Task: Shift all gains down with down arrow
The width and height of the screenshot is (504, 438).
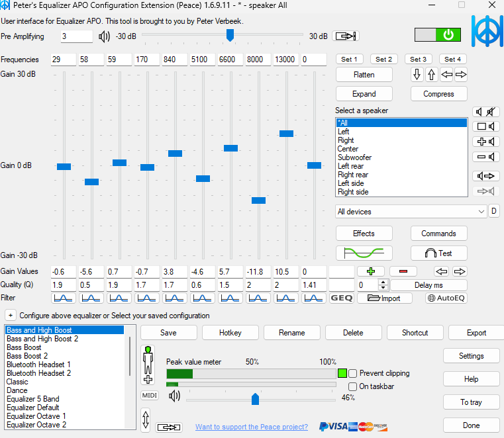Action: (x=417, y=75)
